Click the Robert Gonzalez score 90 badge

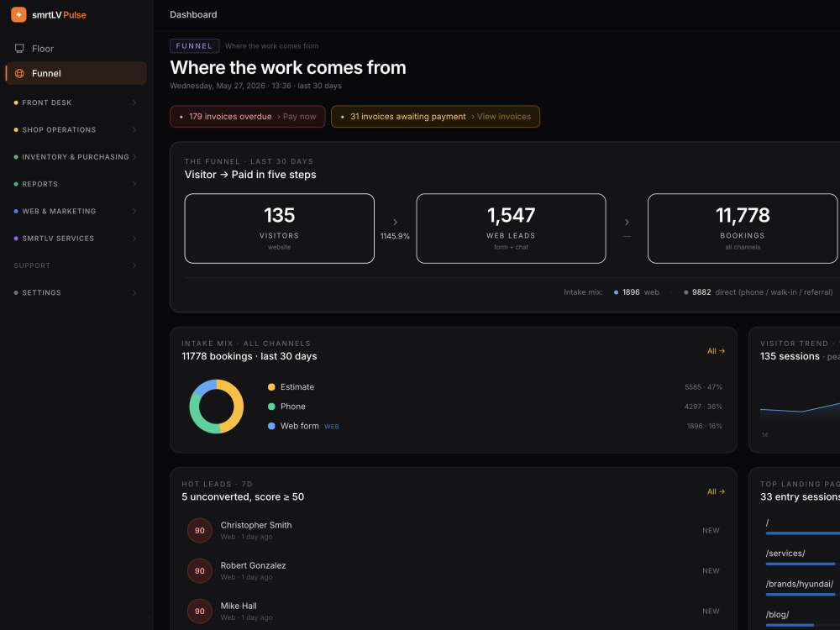pos(200,570)
